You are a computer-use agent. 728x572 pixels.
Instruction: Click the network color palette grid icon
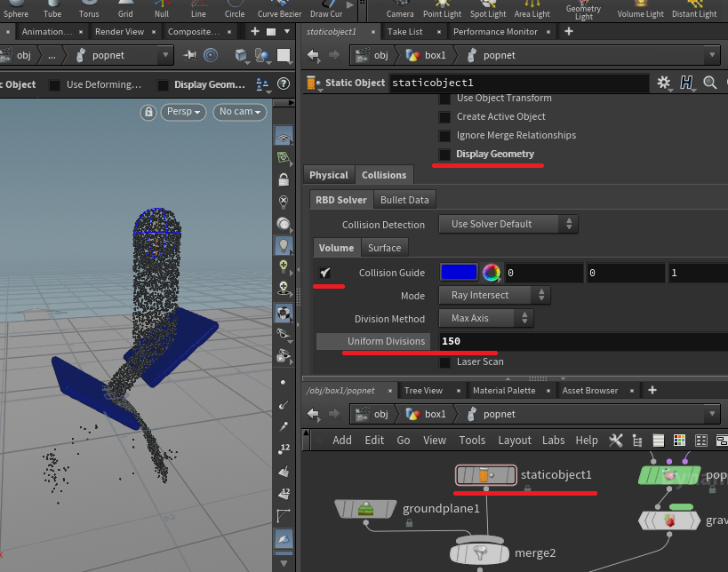coord(679,441)
